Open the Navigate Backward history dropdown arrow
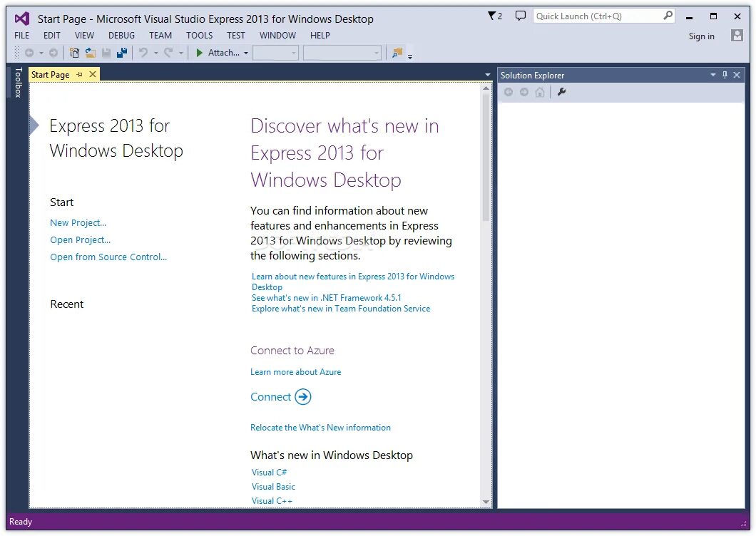The width and height of the screenshot is (756, 536). tap(41, 53)
